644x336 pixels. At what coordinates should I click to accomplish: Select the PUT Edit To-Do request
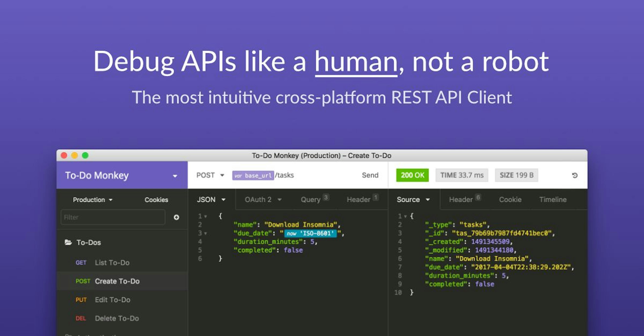tap(113, 299)
